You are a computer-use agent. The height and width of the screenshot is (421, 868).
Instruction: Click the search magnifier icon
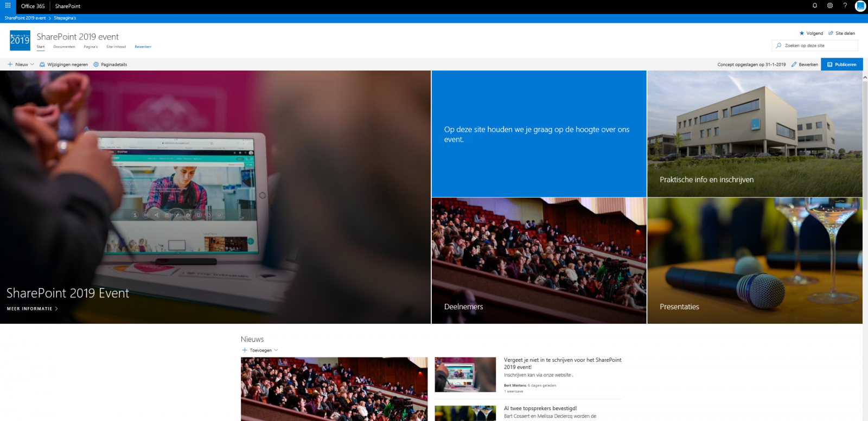tap(779, 46)
